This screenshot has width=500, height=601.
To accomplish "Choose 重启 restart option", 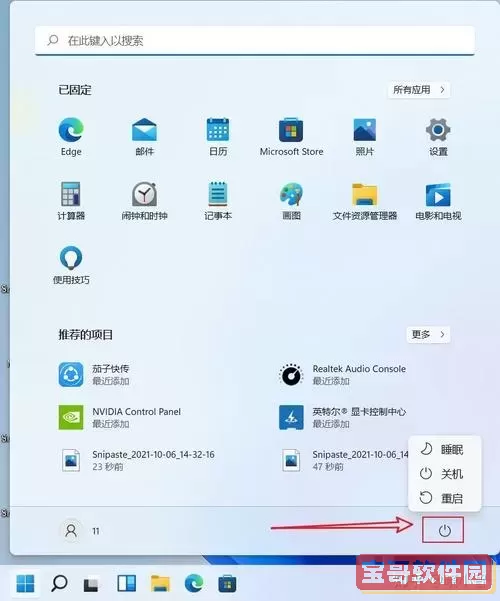I will 444,498.
